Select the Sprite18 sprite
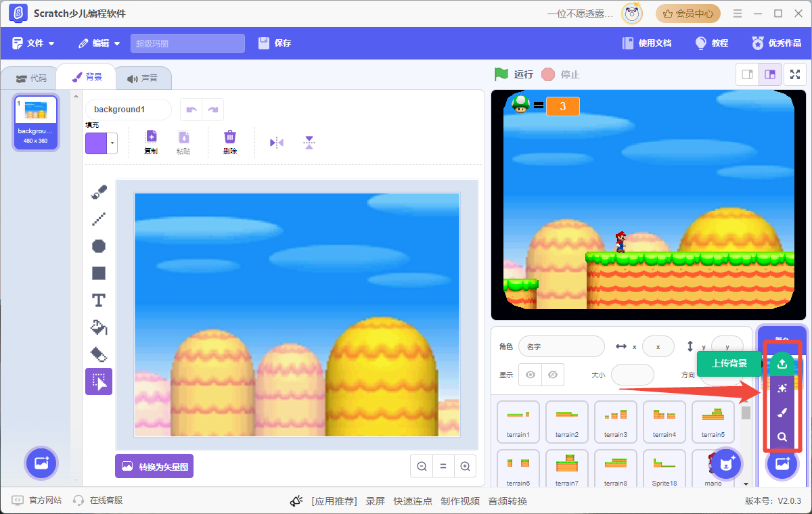Image resolution: width=812 pixels, height=514 pixels. 664,468
